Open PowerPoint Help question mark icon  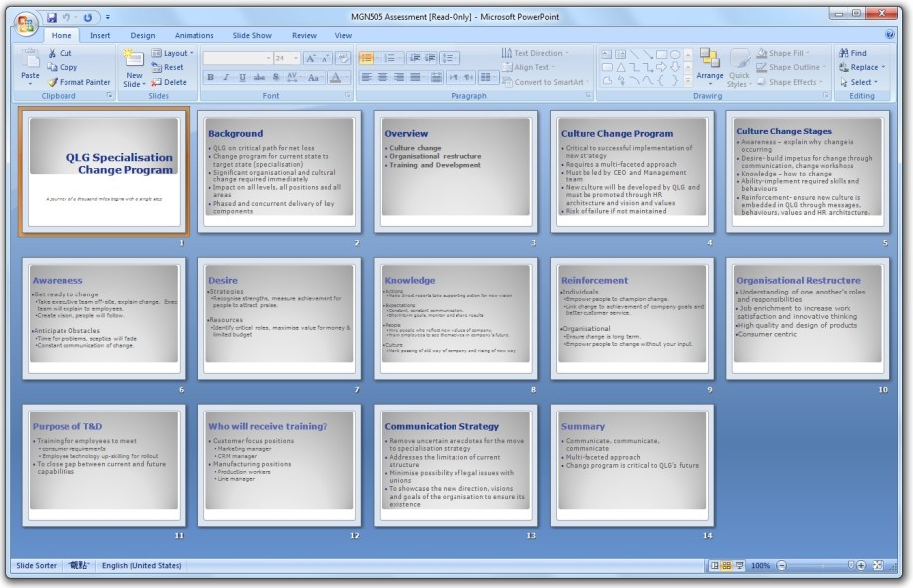click(892, 35)
